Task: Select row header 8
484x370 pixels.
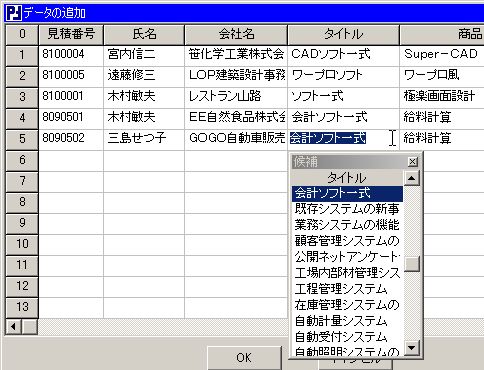Action: tap(22, 202)
